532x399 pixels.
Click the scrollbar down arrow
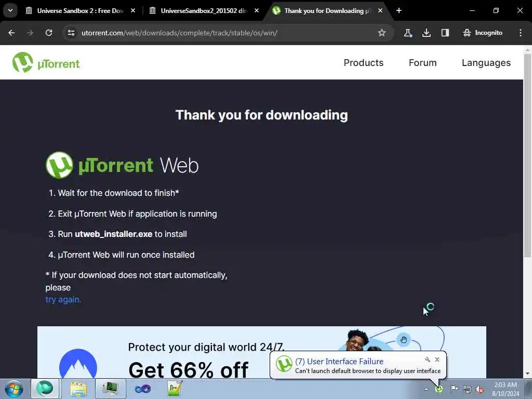527,374
